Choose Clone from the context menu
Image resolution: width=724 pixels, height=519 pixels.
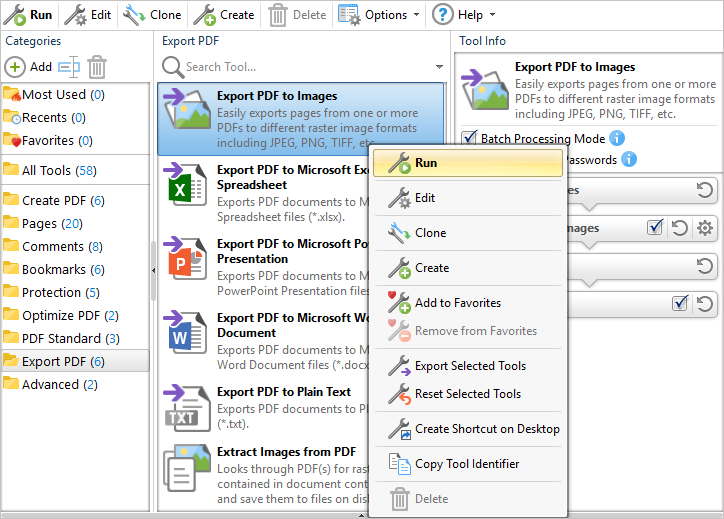(468, 233)
